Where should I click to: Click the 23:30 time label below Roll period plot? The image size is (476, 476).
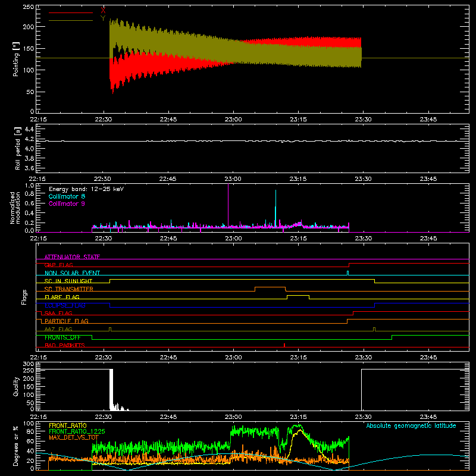364,179
